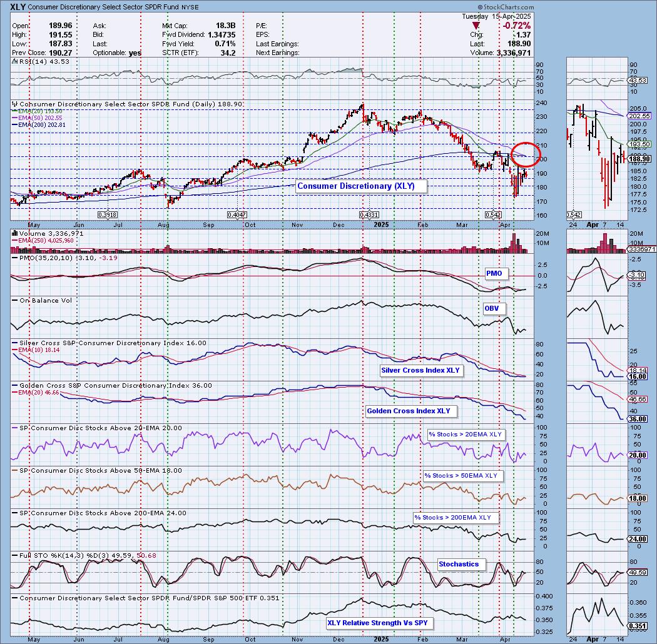Click the Open value 189.96
Viewport: 657px width, 644px height.
[60, 26]
